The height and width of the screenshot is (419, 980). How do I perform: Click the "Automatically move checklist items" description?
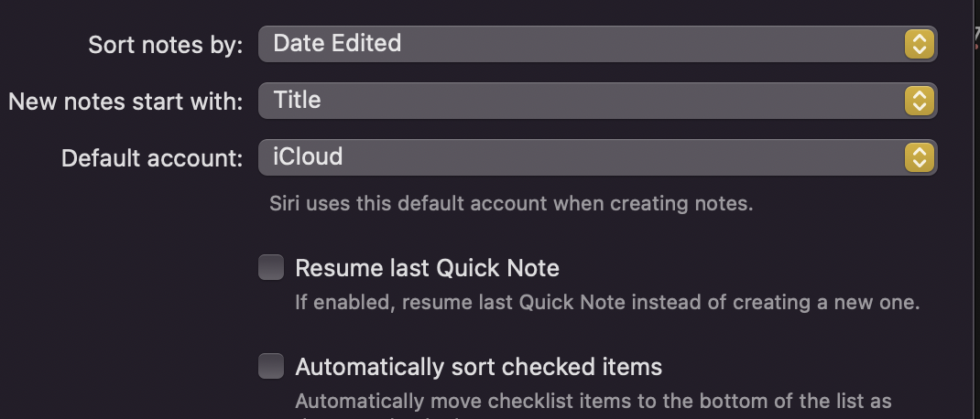tap(593, 401)
